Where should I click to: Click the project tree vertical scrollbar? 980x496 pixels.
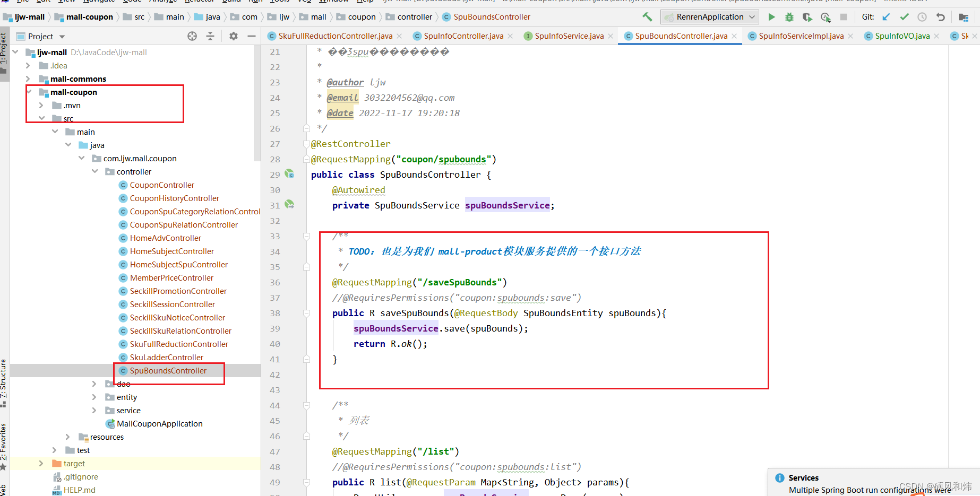[257, 103]
